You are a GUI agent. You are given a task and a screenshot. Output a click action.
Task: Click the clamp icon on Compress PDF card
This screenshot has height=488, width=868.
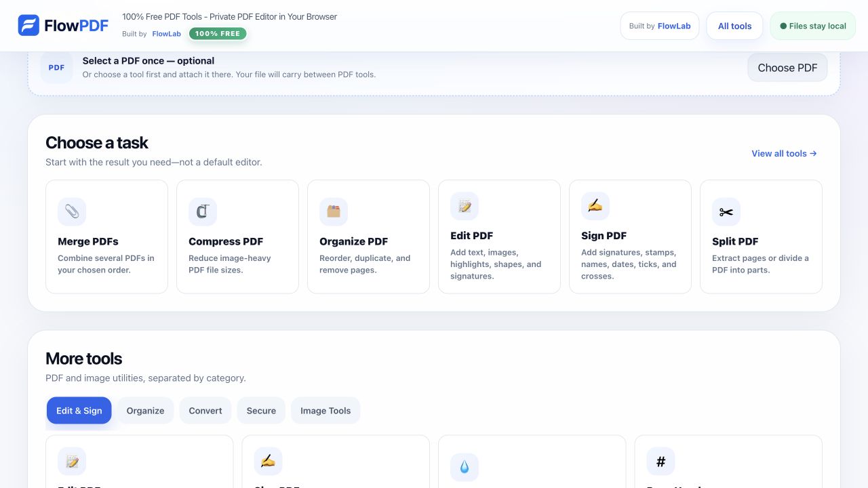pyautogui.click(x=203, y=212)
